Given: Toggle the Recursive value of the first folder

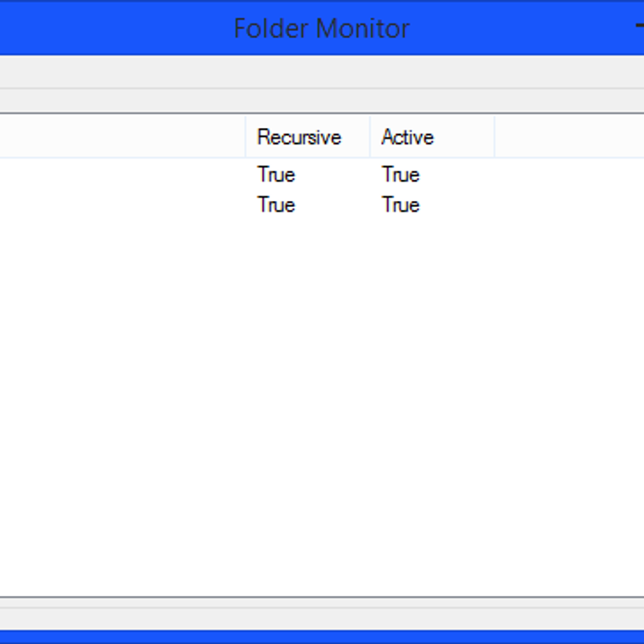Looking at the screenshot, I should 276,174.
